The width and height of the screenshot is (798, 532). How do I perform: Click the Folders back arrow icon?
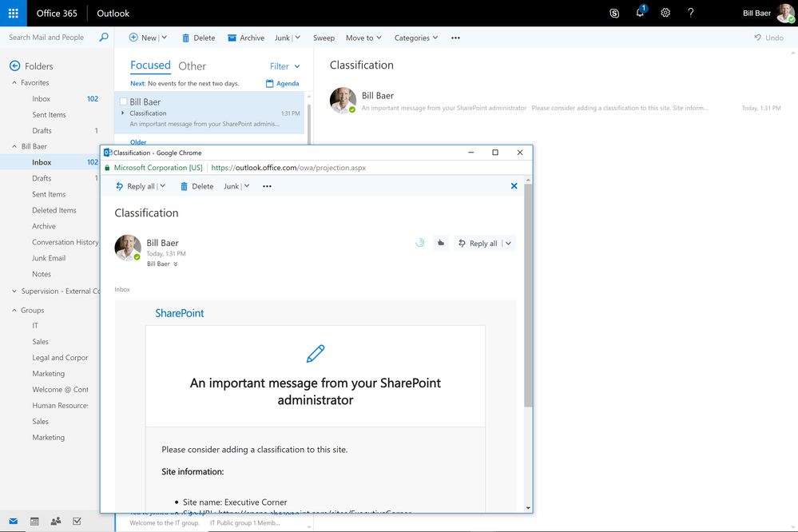click(x=14, y=66)
